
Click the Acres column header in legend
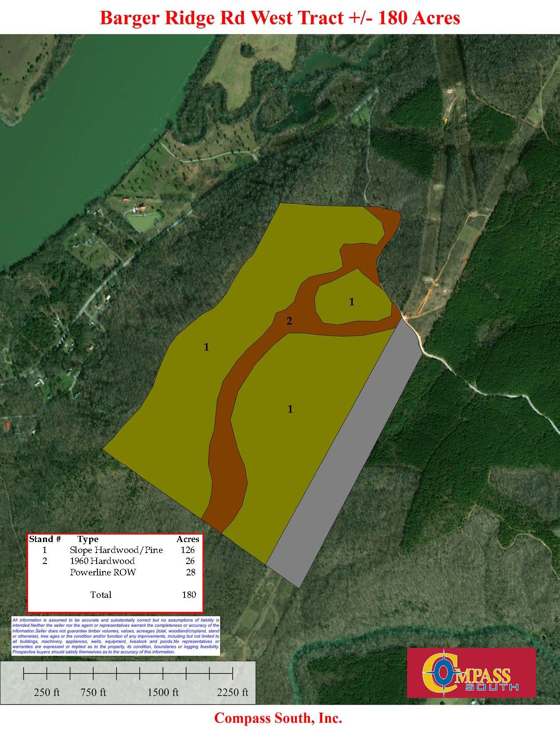click(188, 539)
